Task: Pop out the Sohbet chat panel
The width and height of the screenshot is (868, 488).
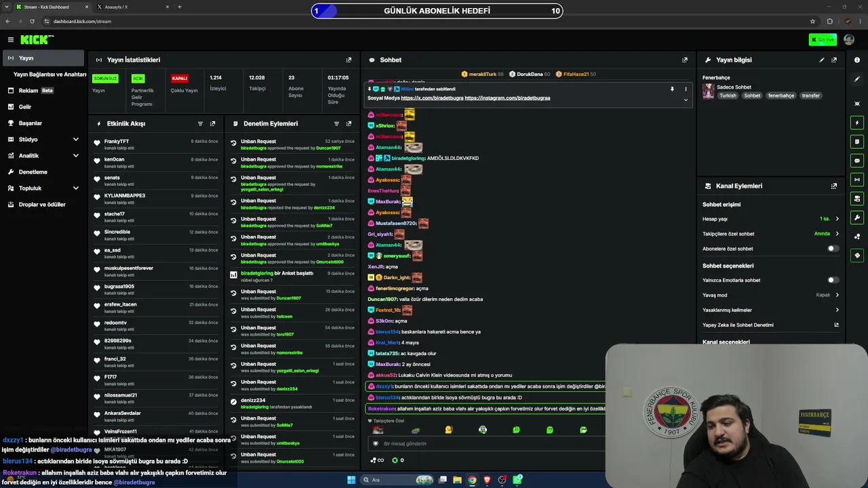Action: pyautogui.click(x=685, y=60)
